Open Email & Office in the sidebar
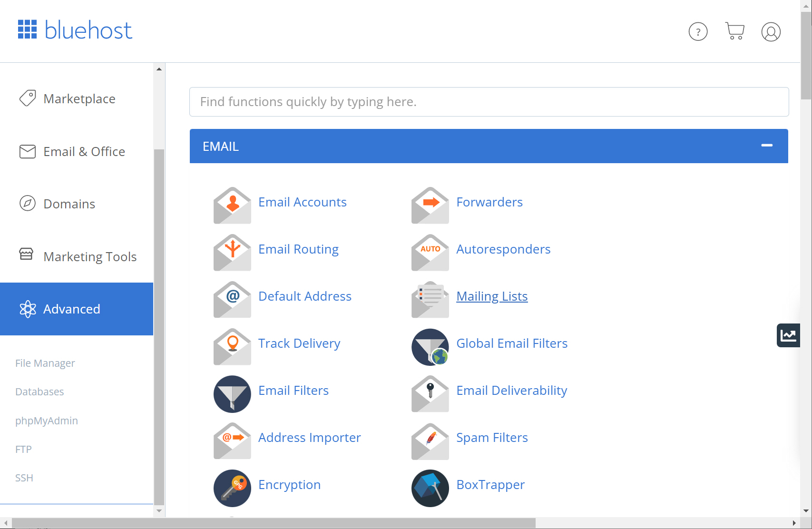The image size is (812, 529). [x=77, y=151]
